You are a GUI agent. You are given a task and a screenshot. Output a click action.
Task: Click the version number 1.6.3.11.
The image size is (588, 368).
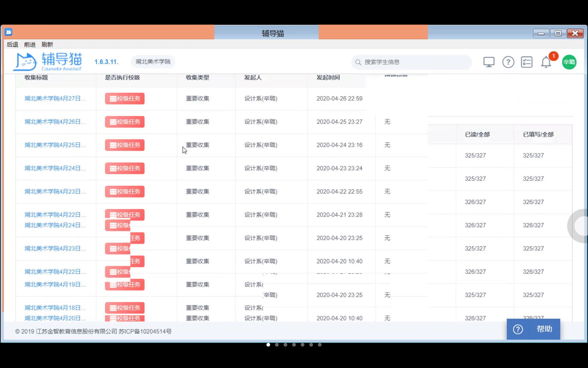(106, 62)
